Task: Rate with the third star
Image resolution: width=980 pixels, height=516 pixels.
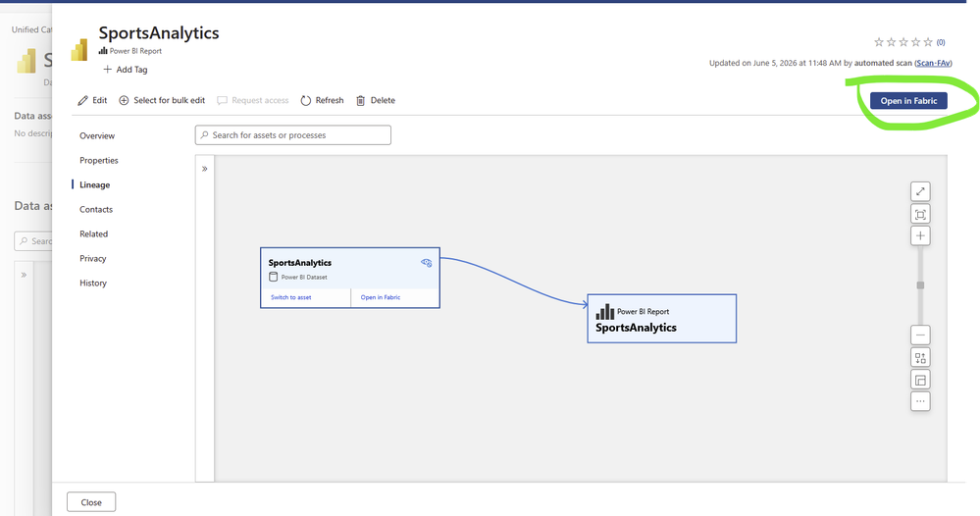Action: click(903, 42)
